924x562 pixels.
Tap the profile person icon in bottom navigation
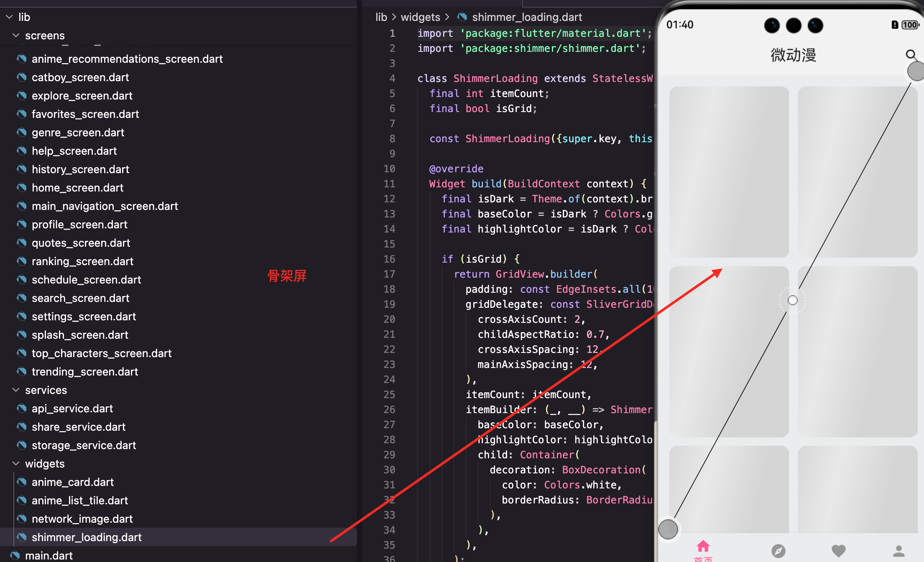(898, 551)
